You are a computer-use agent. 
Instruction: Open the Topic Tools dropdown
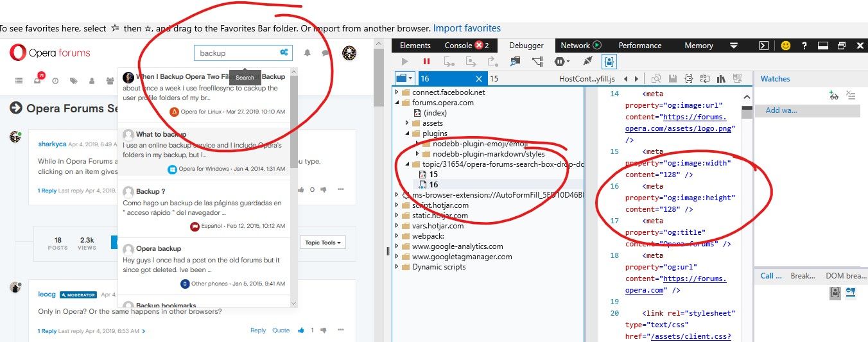point(324,243)
